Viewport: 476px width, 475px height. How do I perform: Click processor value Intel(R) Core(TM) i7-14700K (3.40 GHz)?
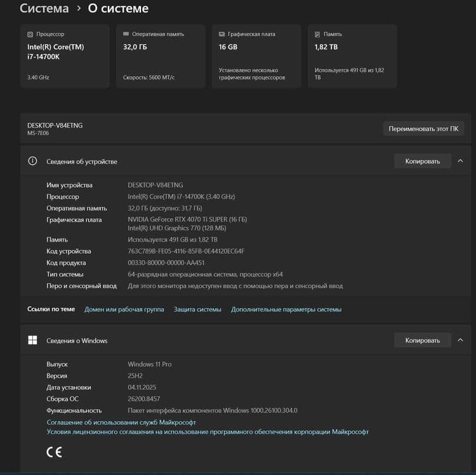tap(182, 197)
